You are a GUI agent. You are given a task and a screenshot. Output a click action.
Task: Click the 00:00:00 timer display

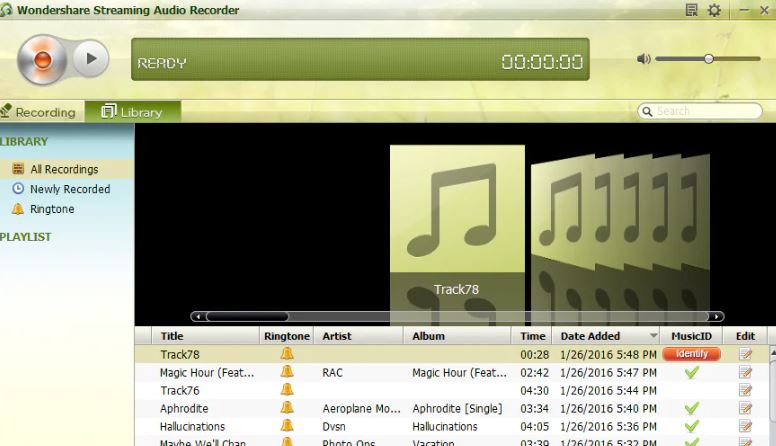[x=542, y=62]
